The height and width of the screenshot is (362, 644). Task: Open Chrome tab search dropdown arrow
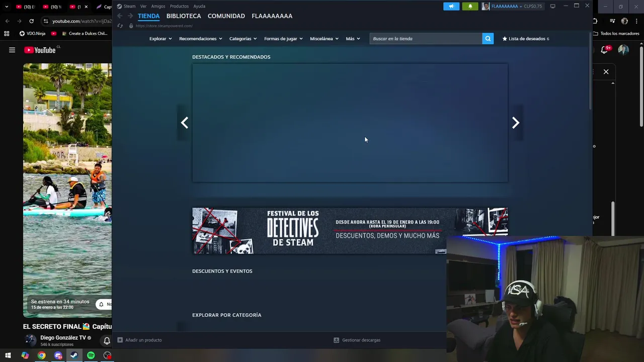click(7, 7)
